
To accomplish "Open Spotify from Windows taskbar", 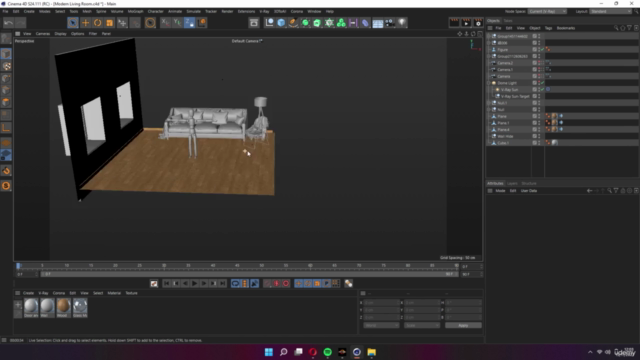I will point(327,352).
